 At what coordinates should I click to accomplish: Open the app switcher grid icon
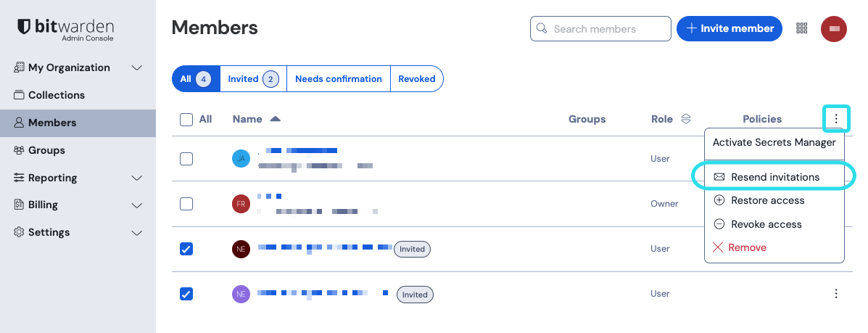[x=801, y=28]
